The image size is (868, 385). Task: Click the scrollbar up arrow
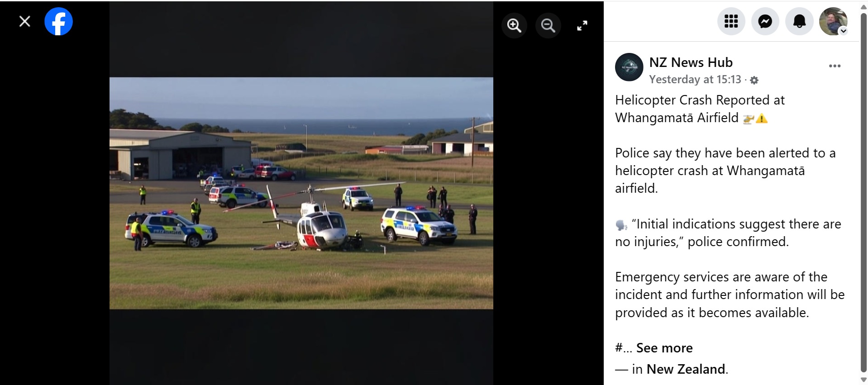tap(863, 6)
